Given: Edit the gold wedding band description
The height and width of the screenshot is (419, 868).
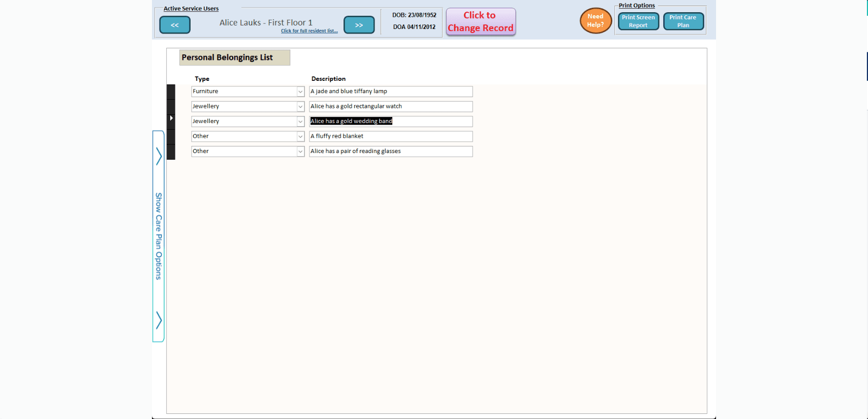Looking at the screenshot, I should click(x=391, y=122).
